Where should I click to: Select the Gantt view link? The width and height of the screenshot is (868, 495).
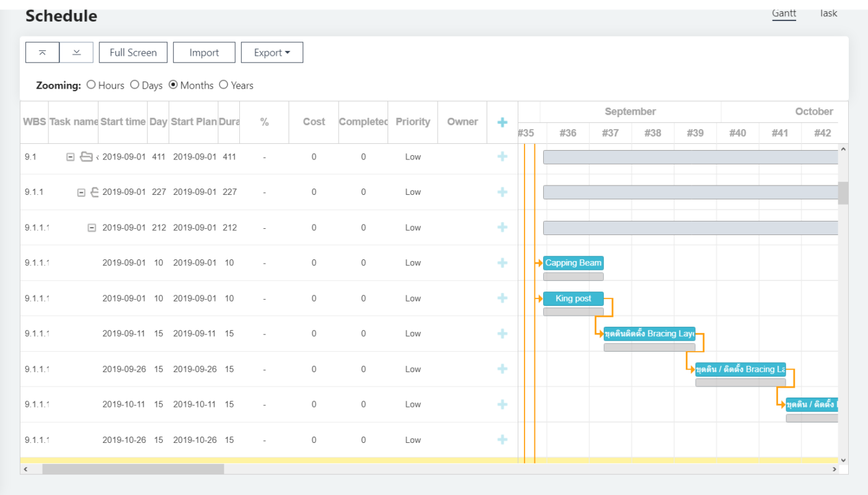[x=784, y=13]
